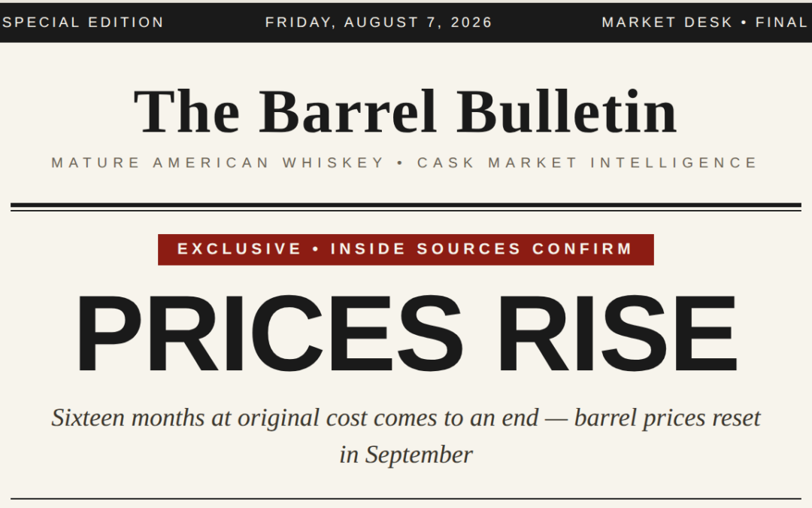Viewport: 812px width, 508px height.
Task: Open the MARKET DESK section label
Action: 667,23
